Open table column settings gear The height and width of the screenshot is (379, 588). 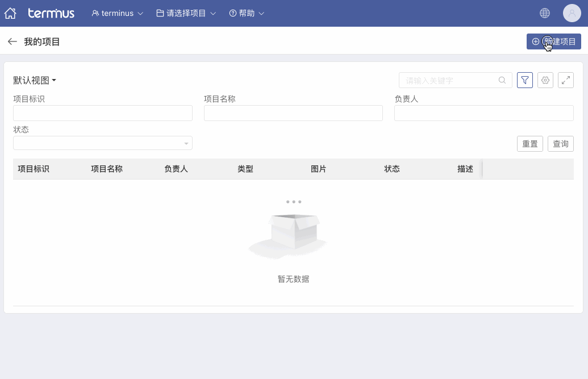(545, 80)
